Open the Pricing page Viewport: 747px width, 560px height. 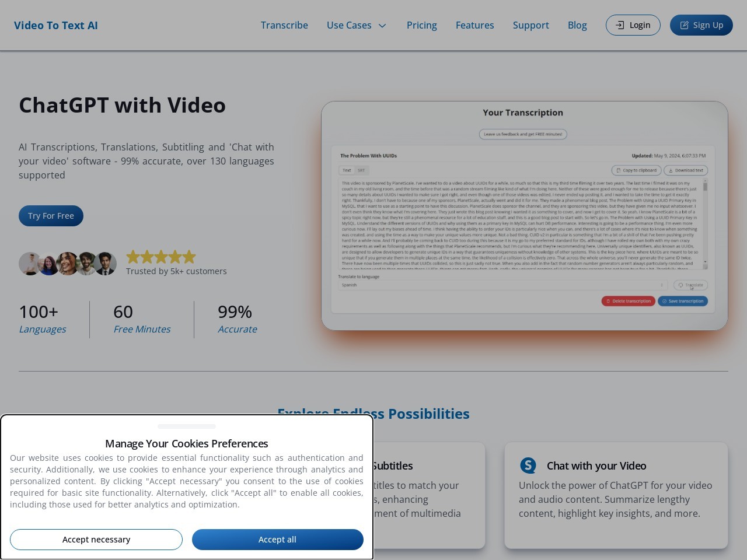(x=422, y=25)
